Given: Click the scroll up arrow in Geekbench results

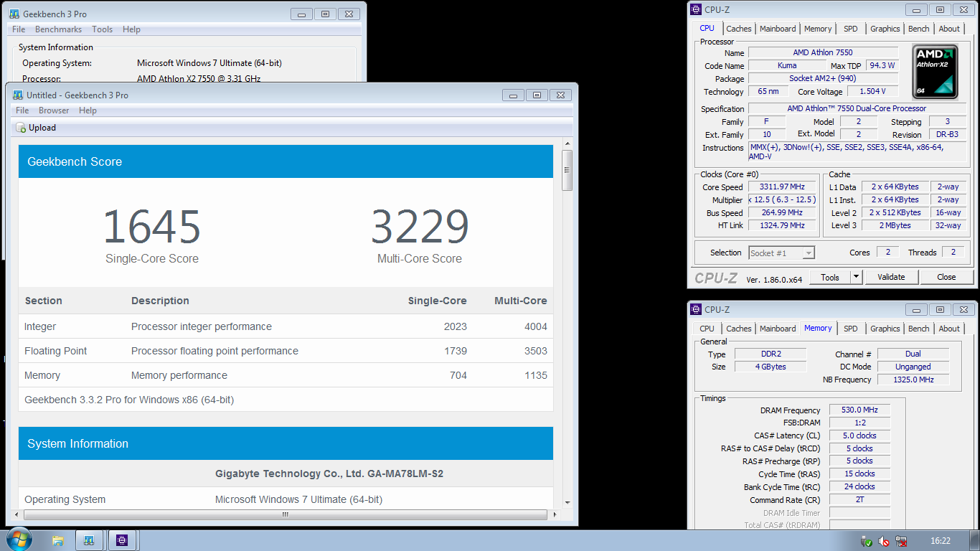Looking at the screenshot, I should coord(567,143).
